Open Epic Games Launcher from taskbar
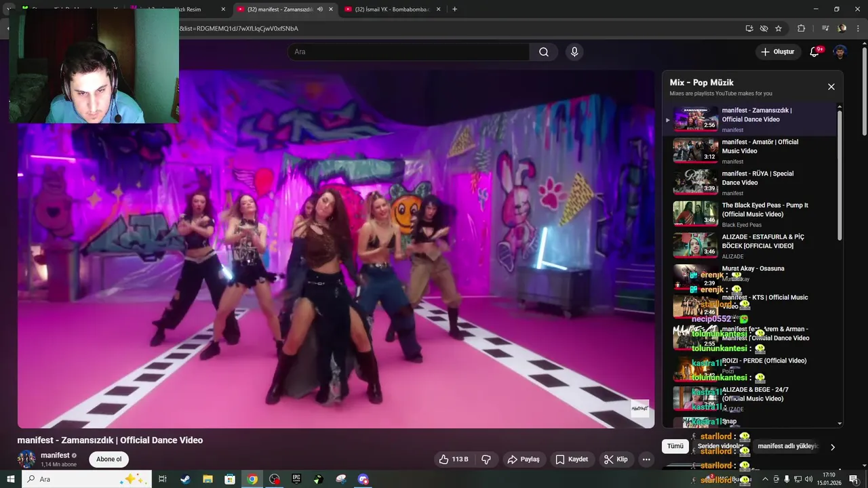This screenshot has width=868, height=488. point(296,479)
